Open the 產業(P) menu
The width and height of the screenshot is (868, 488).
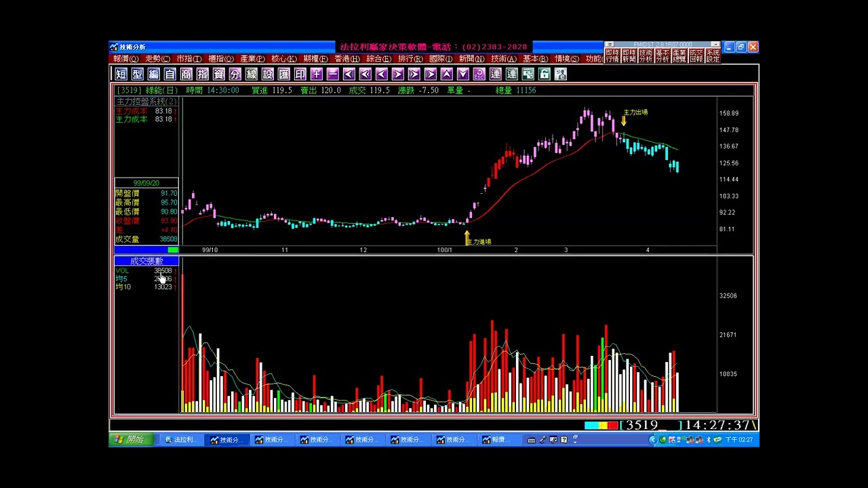[x=252, y=59]
